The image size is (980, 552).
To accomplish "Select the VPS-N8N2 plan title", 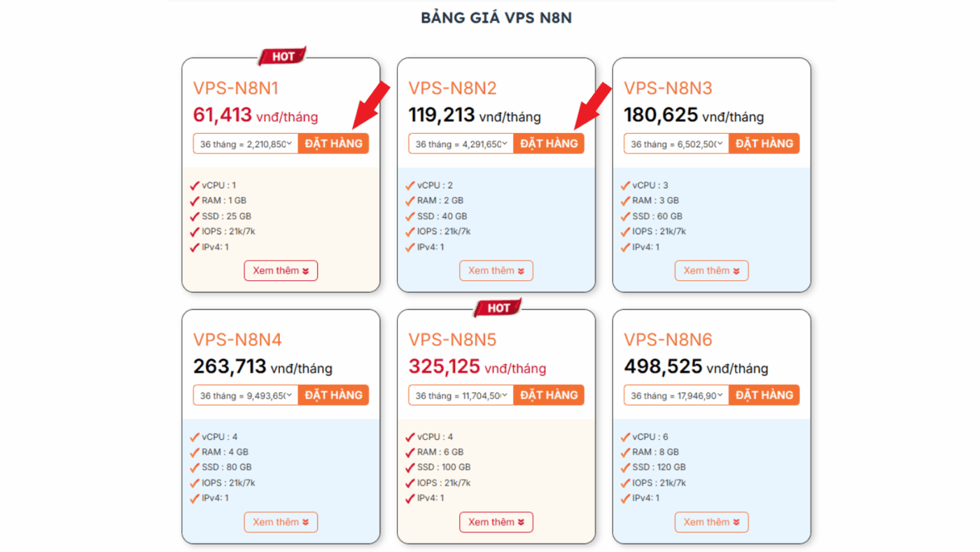I will [453, 88].
